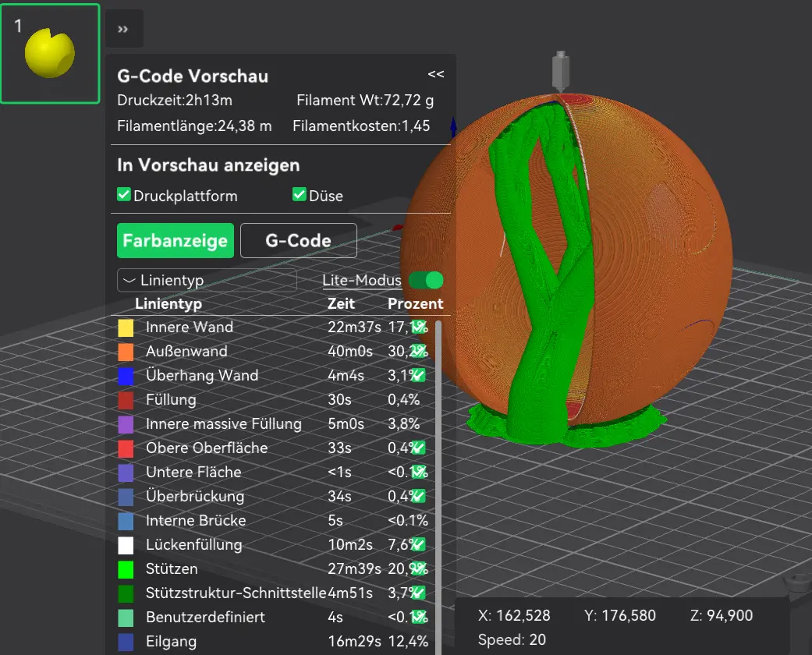Viewport: 812px width, 655px height.
Task: Uncheck the Düse checkbox
Action: (x=300, y=195)
